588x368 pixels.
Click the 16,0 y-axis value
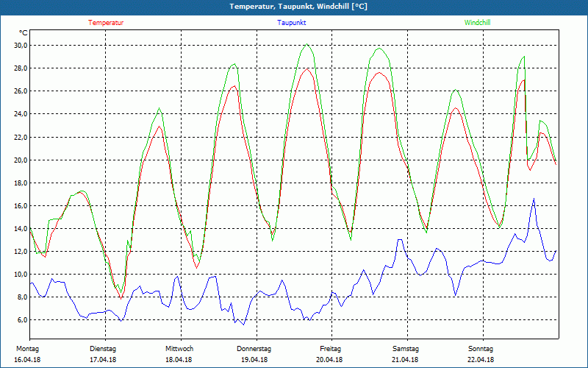tap(21, 206)
